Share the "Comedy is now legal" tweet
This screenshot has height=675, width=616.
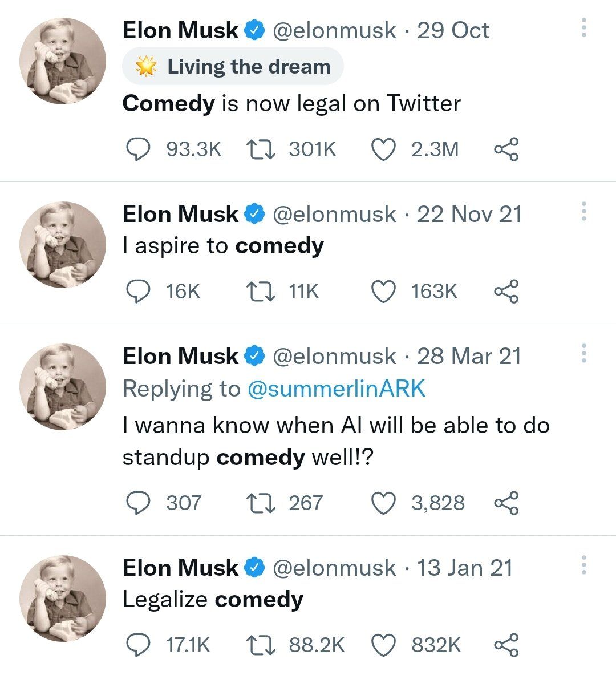pos(506,149)
